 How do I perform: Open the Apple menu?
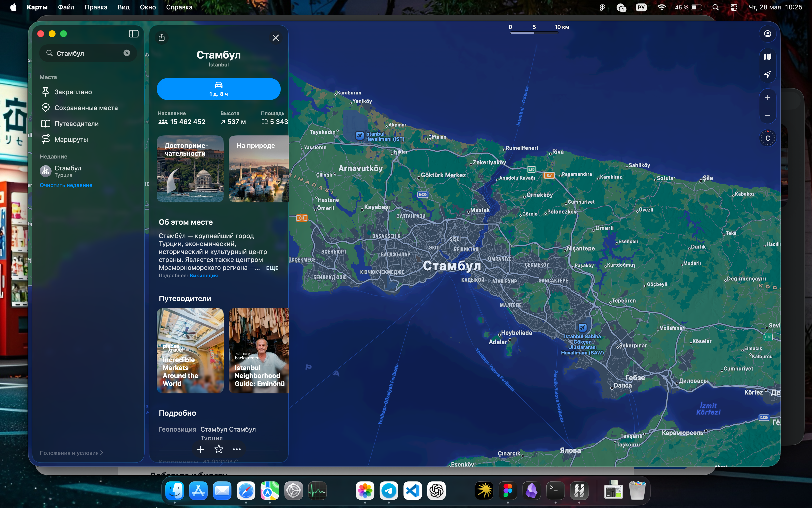pos(13,7)
